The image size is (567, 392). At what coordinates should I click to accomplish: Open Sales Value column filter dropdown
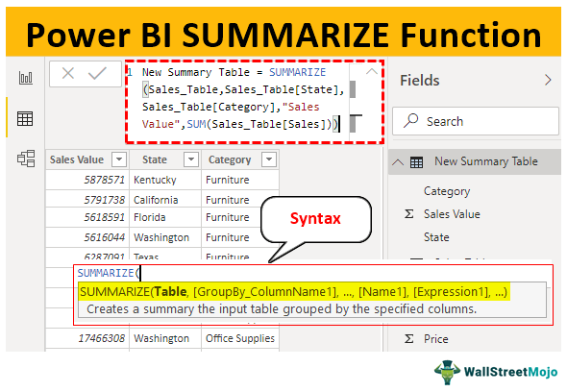(119, 159)
